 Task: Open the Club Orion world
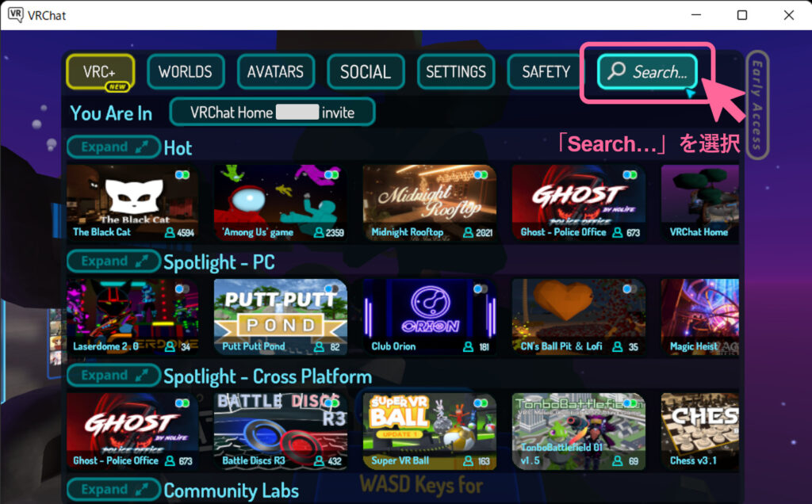point(430,317)
